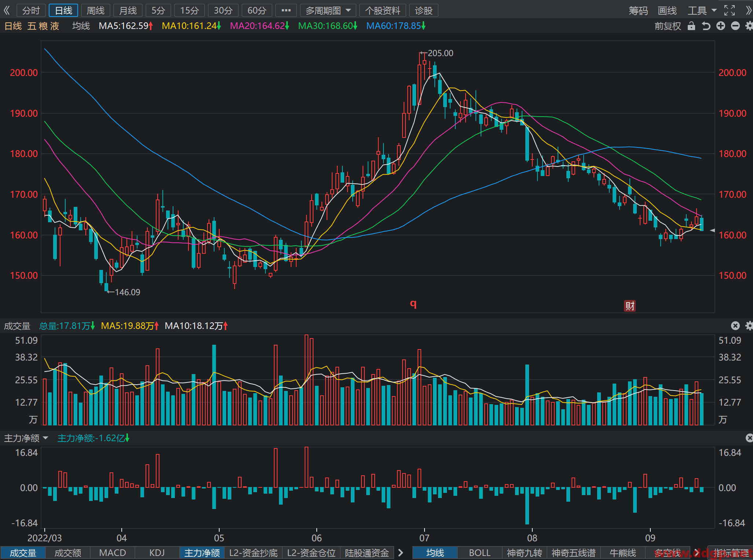Click the 均线 label in header
The height and width of the screenshot is (560, 753).
tap(81, 26)
